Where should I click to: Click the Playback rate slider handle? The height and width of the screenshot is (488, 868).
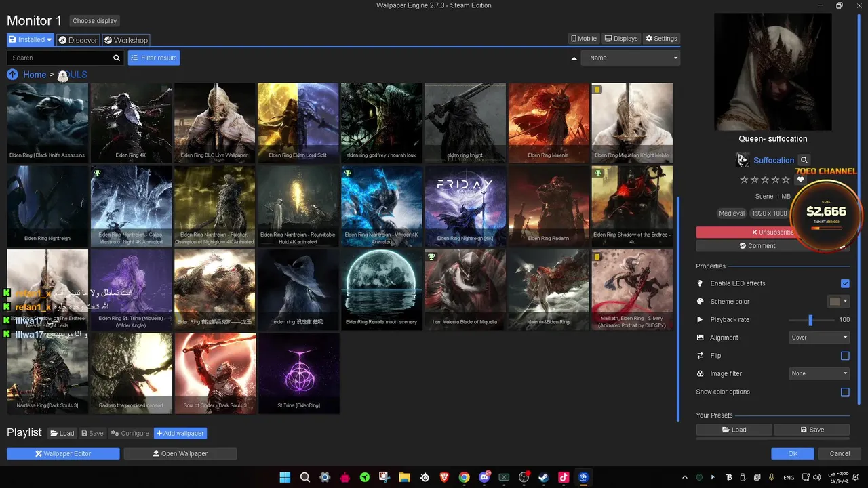click(810, 320)
